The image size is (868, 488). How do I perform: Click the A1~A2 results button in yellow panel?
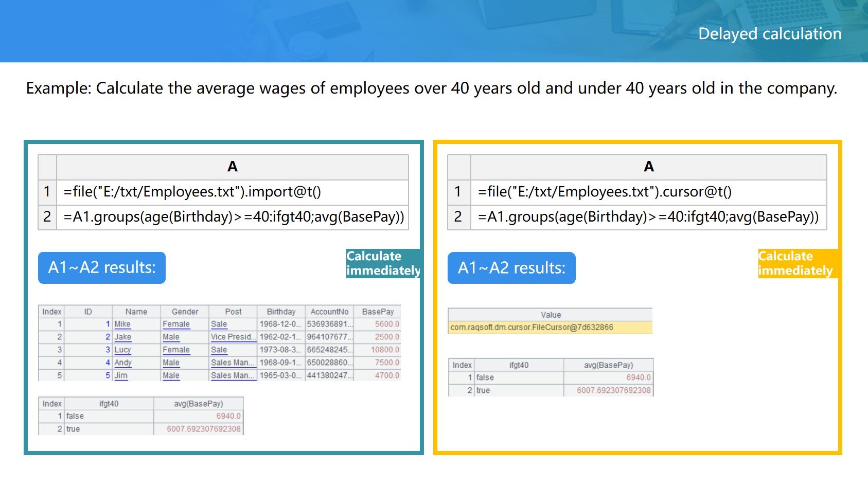[511, 268]
